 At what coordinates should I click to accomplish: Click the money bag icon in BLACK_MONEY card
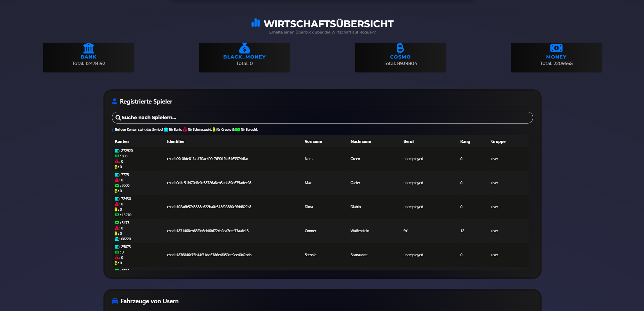click(x=244, y=48)
